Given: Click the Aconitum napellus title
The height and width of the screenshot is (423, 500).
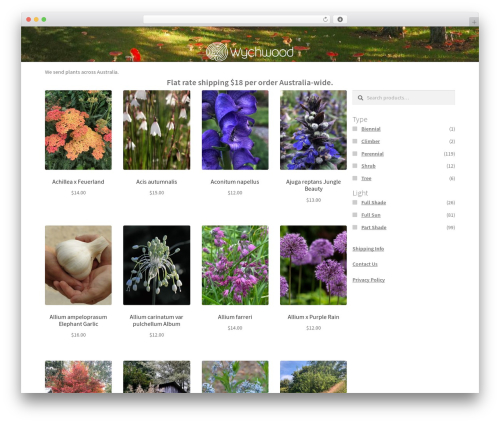Looking at the screenshot, I should tap(235, 182).
